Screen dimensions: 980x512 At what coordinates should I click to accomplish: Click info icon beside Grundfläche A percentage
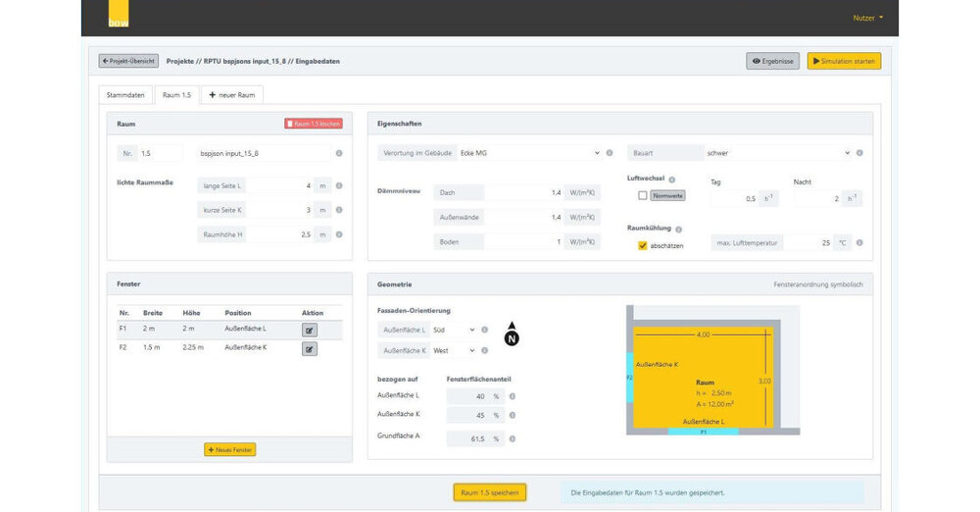tap(513, 438)
